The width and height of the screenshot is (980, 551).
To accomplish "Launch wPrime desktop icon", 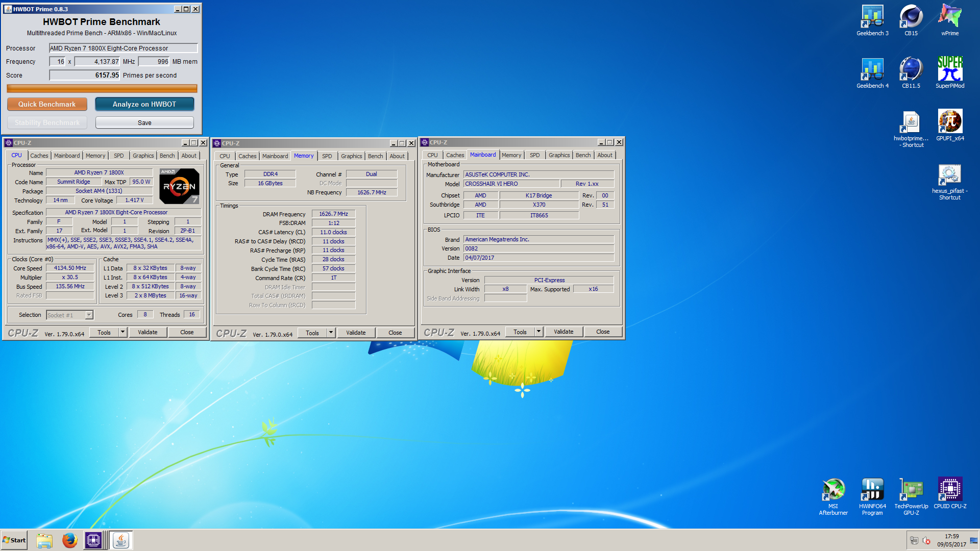I will pyautogui.click(x=950, y=20).
